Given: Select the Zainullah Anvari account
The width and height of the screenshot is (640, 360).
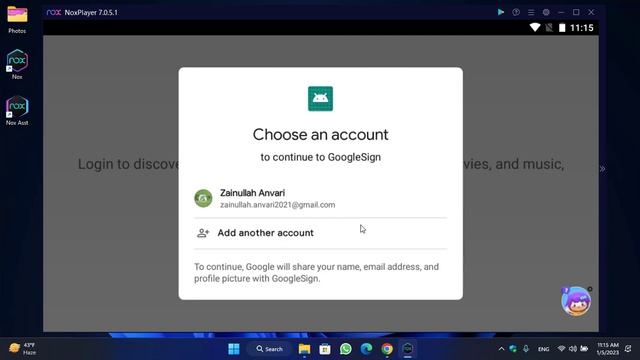Looking at the screenshot, I should (320, 198).
